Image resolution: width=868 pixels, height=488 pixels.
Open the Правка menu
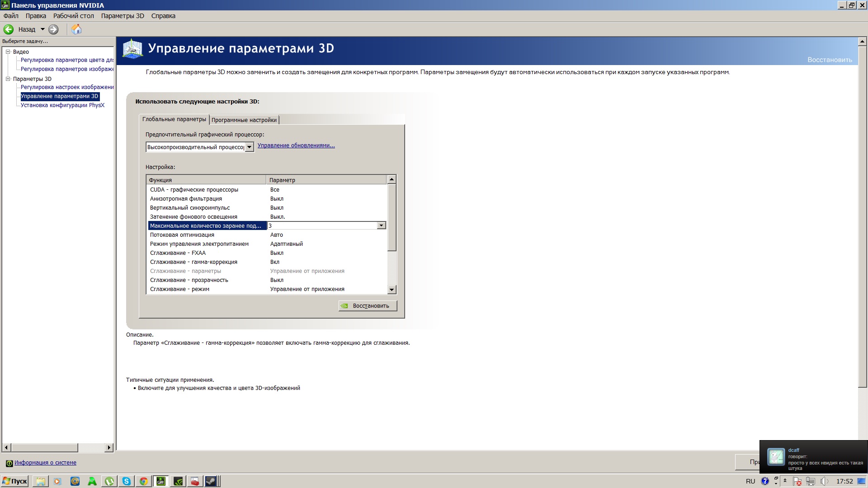pyautogui.click(x=36, y=16)
